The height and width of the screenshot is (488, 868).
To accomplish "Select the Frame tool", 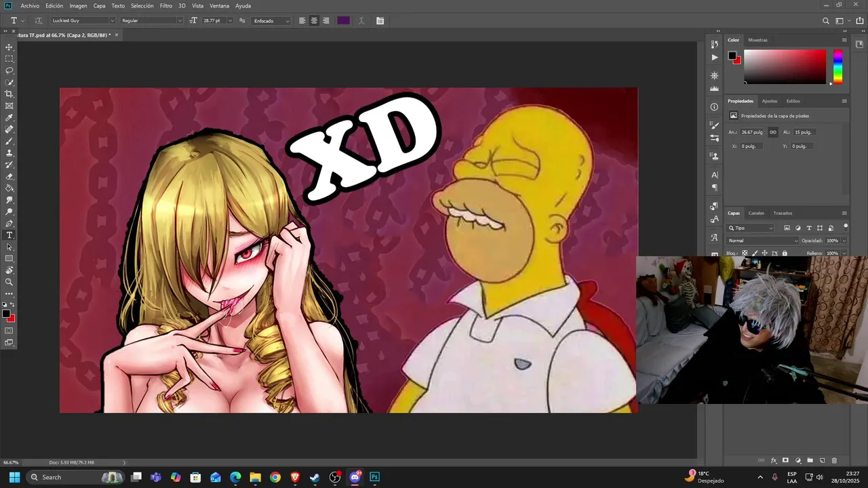I will tap(9, 106).
